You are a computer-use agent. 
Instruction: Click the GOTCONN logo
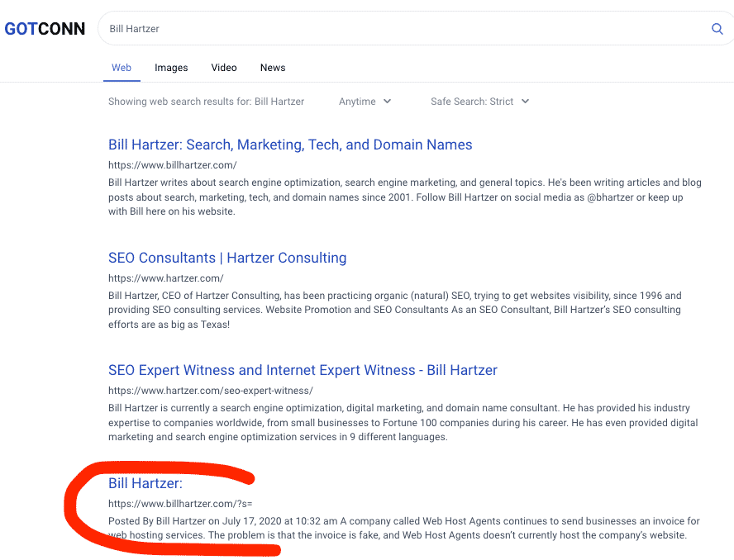click(45, 29)
